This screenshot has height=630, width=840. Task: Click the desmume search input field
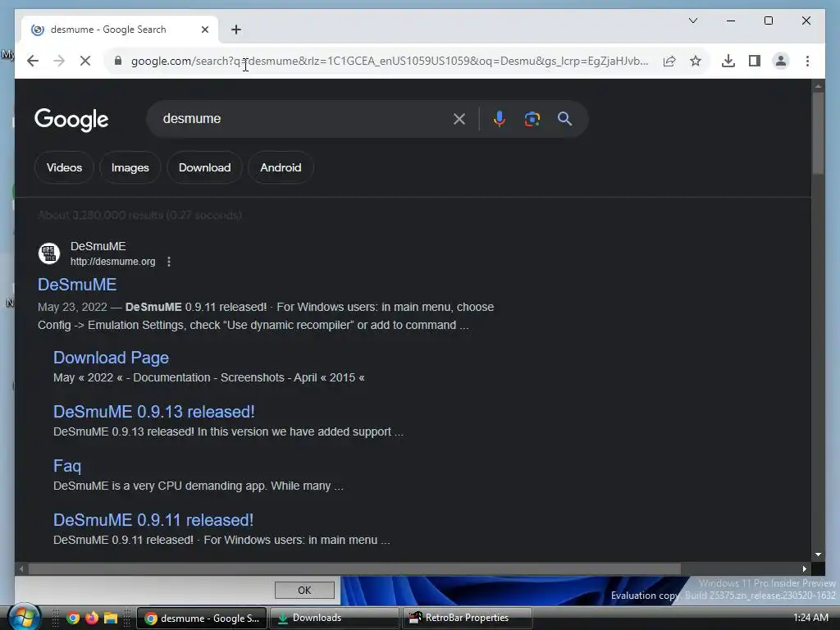click(x=303, y=119)
